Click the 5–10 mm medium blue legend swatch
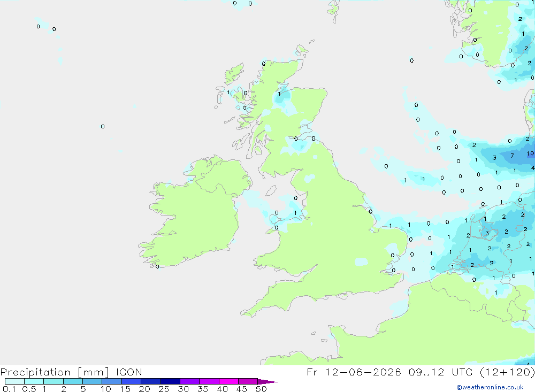535x392 pixels. coord(93,381)
